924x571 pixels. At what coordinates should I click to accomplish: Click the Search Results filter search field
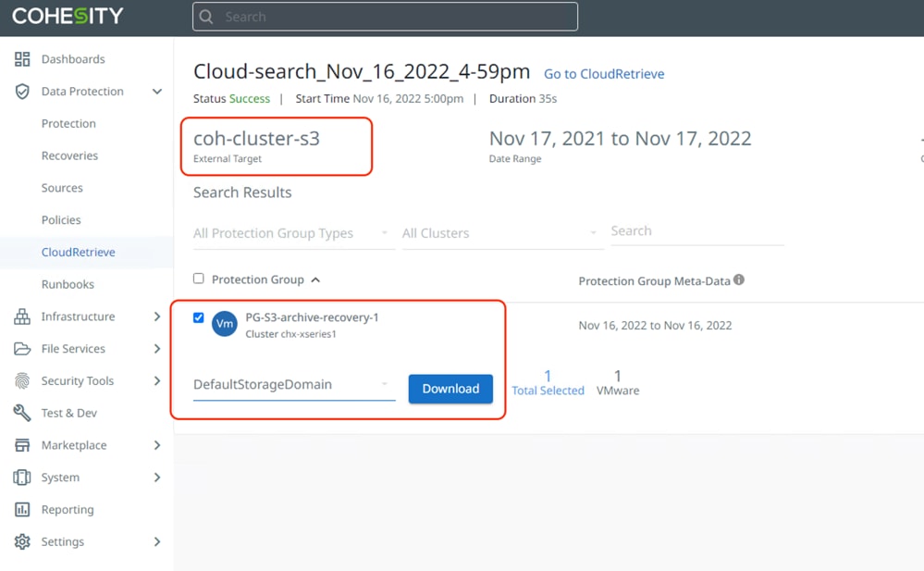tap(697, 231)
